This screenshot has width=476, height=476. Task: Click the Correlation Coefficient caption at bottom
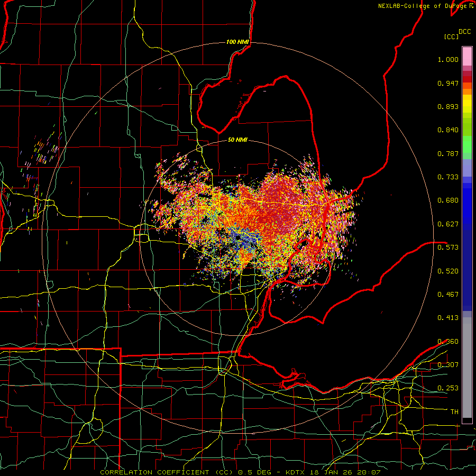tap(240, 472)
